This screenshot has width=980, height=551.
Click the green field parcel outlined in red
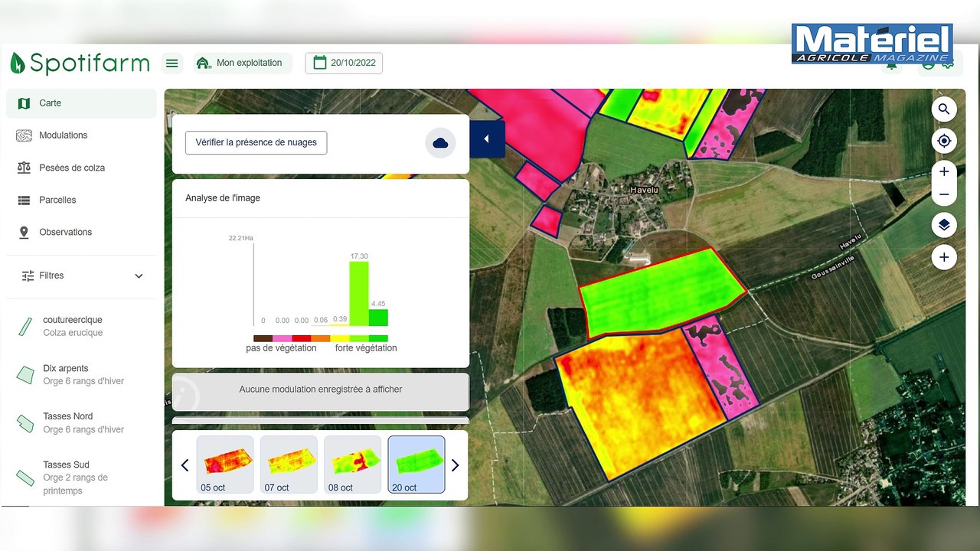(x=661, y=292)
